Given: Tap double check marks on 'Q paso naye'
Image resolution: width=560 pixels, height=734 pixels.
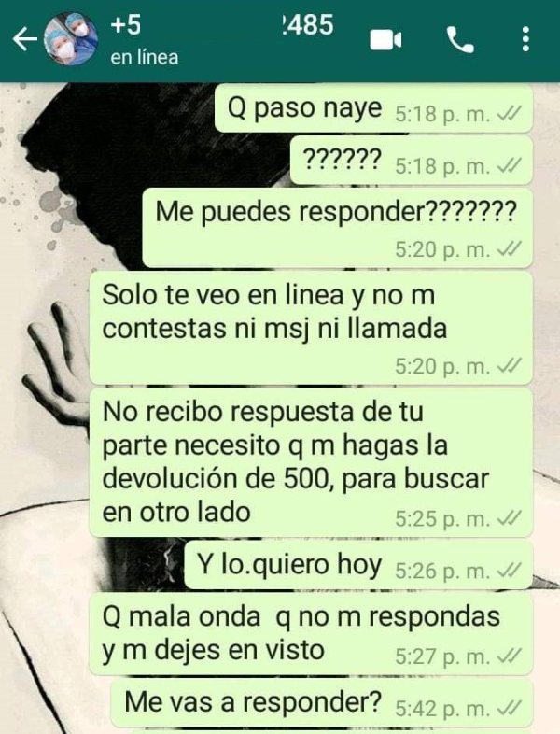Looking at the screenshot, I should pyautogui.click(x=508, y=113).
